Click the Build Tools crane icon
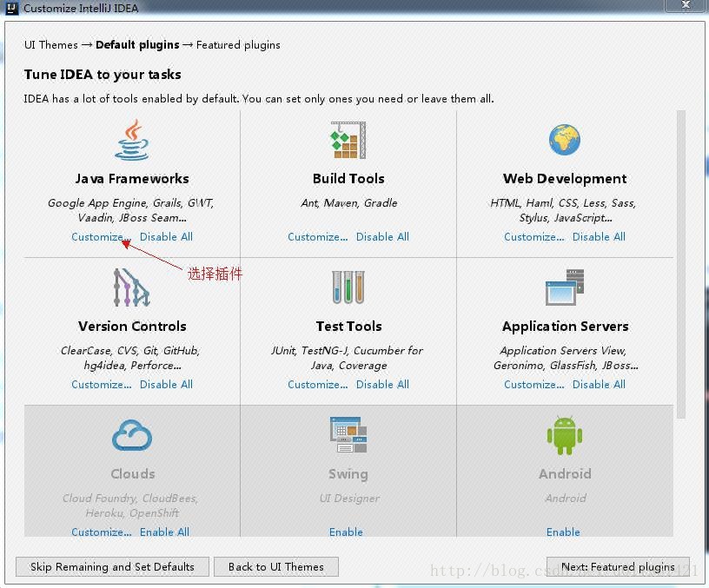The image size is (709, 588). pyautogui.click(x=348, y=140)
